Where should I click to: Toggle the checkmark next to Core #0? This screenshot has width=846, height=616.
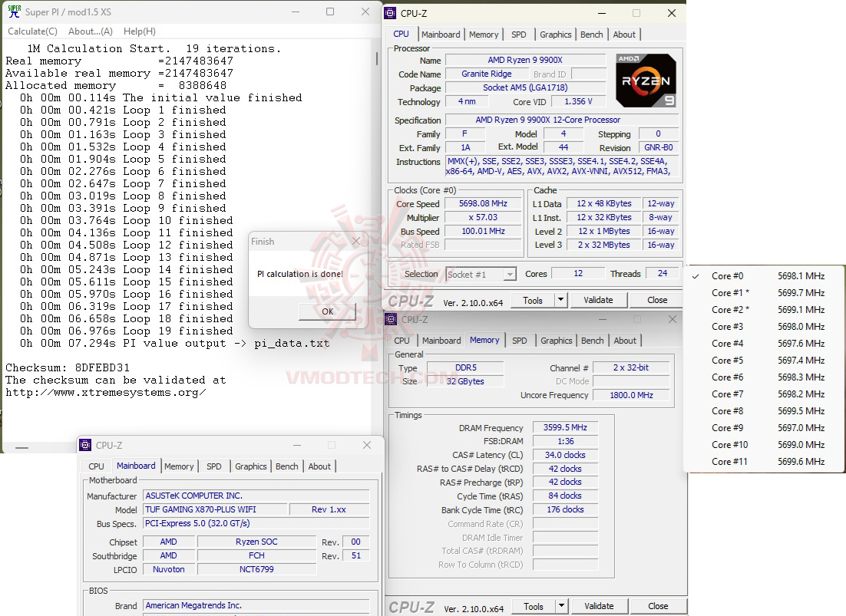(x=696, y=275)
